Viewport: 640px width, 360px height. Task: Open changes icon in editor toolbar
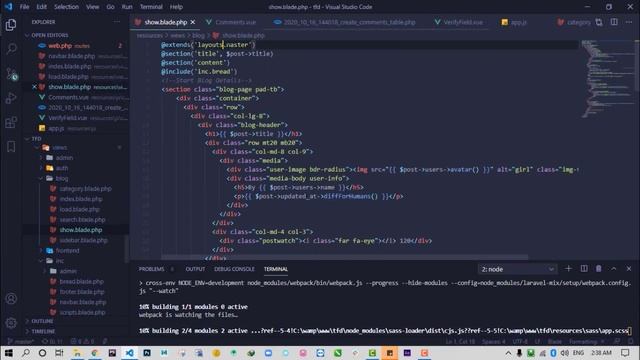point(599,22)
